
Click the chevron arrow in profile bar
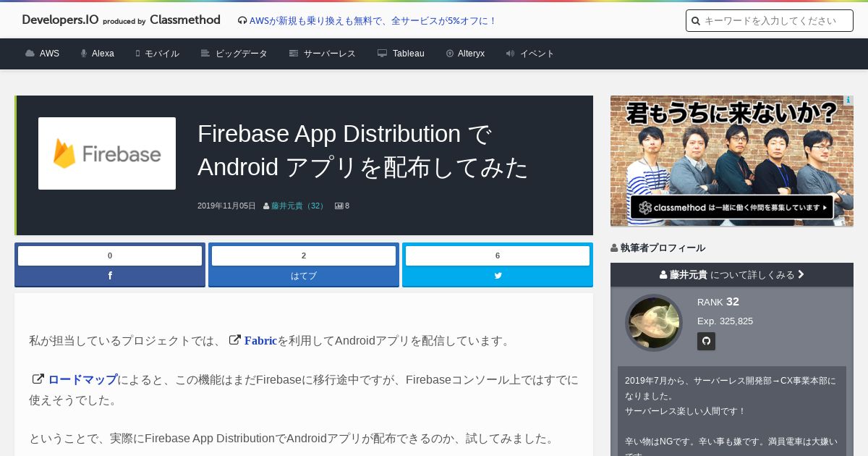tap(801, 274)
